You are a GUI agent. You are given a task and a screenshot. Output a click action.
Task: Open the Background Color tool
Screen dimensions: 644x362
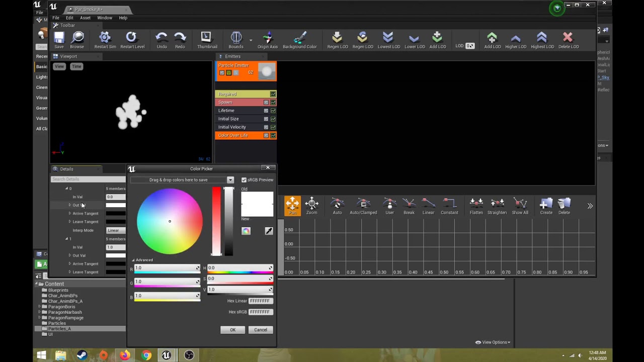pyautogui.click(x=299, y=40)
